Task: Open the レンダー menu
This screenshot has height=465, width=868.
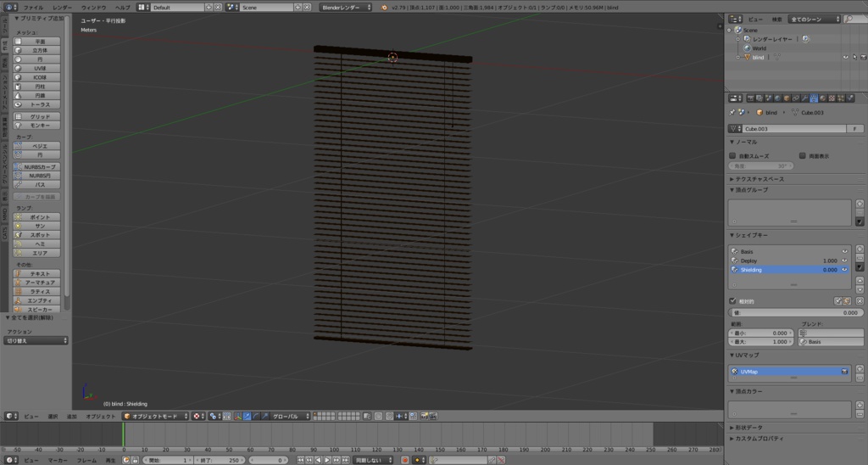Action: (62, 8)
